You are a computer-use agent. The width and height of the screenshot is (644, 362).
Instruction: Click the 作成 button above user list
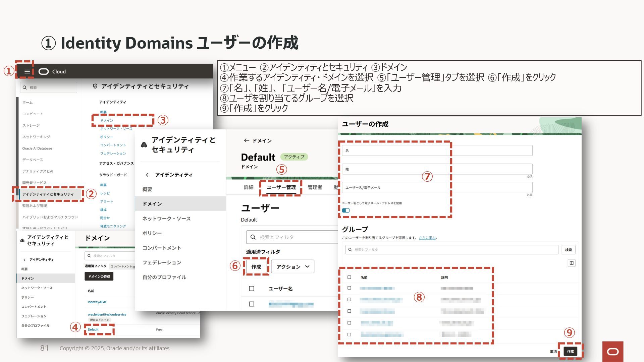point(256,266)
